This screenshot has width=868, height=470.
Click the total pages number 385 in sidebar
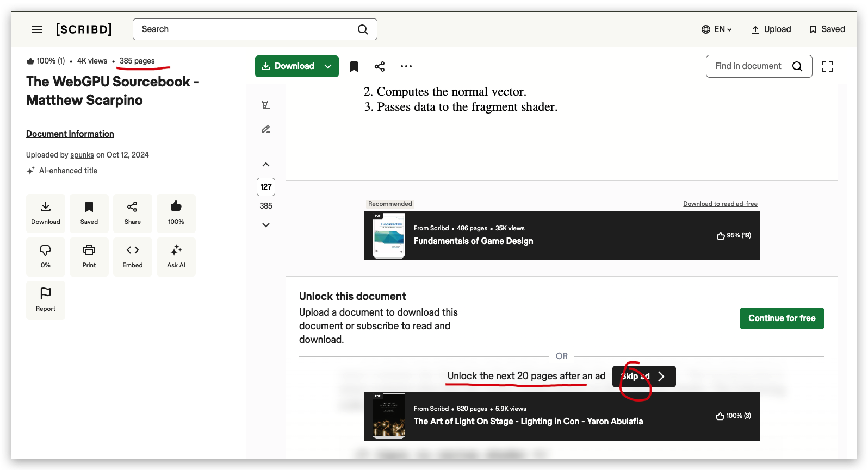pyautogui.click(x=266, y=206)
